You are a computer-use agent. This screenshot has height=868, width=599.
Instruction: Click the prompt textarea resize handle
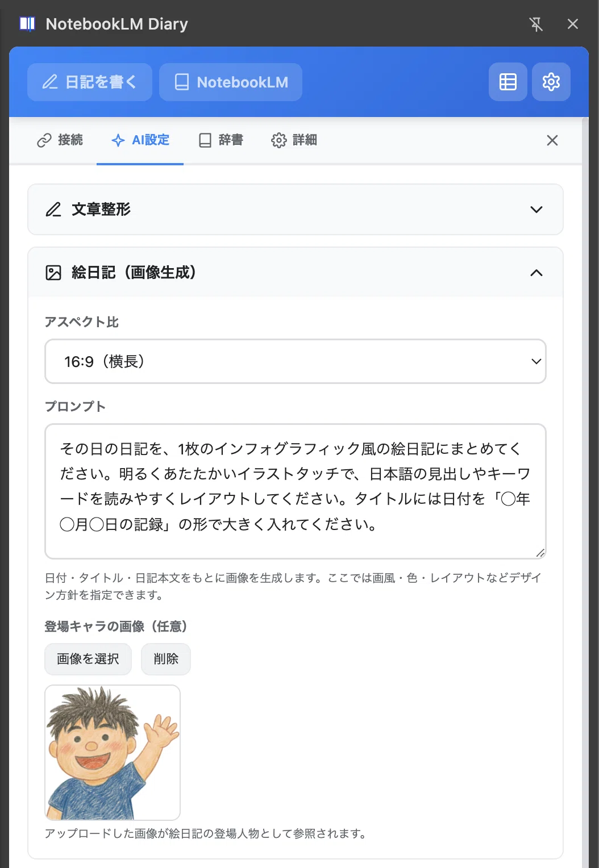click(540, 553)
